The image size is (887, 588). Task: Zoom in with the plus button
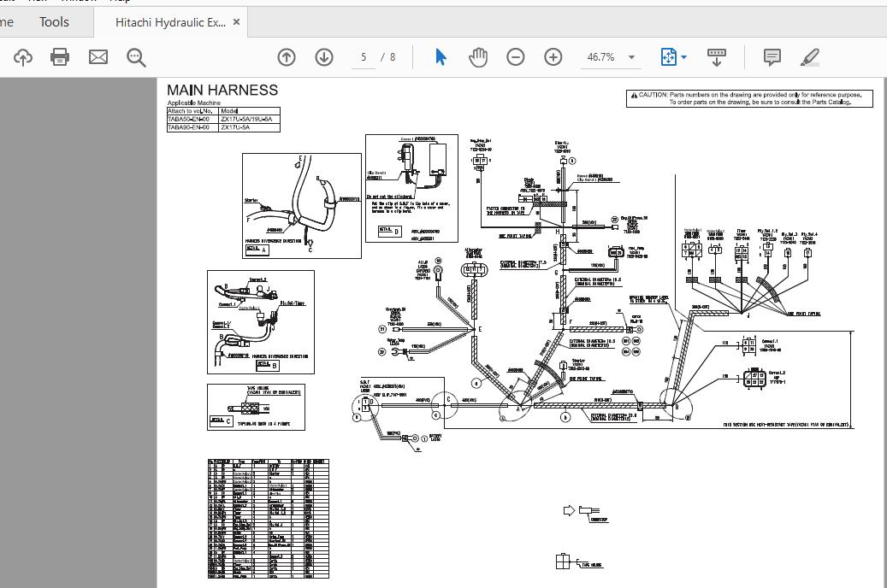[x=553, y=57]
